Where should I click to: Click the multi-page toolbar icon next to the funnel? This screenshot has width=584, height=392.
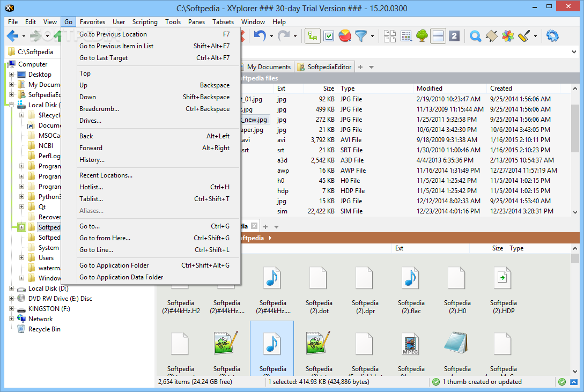(x=389, y=36)
